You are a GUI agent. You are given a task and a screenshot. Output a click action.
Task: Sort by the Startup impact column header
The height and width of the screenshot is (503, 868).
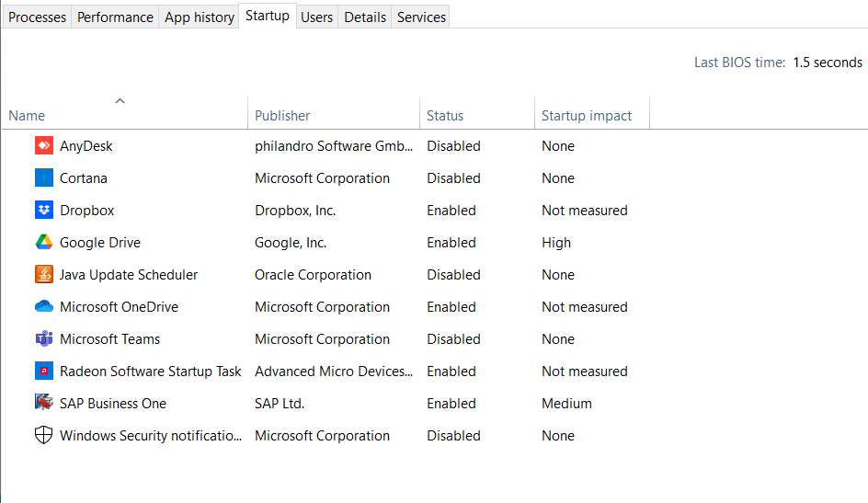[x=587, y=116]
